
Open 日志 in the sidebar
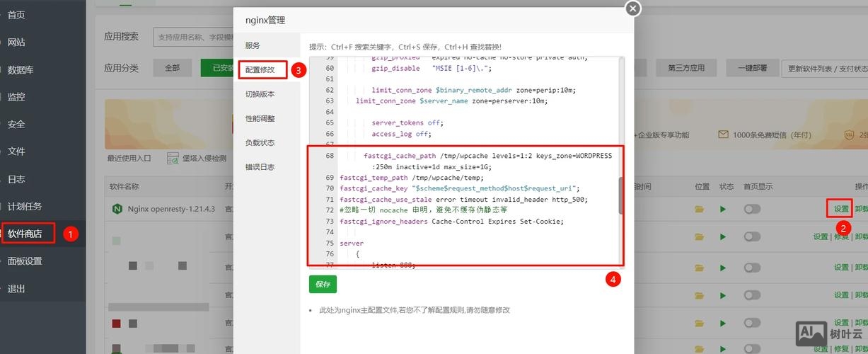16,179
